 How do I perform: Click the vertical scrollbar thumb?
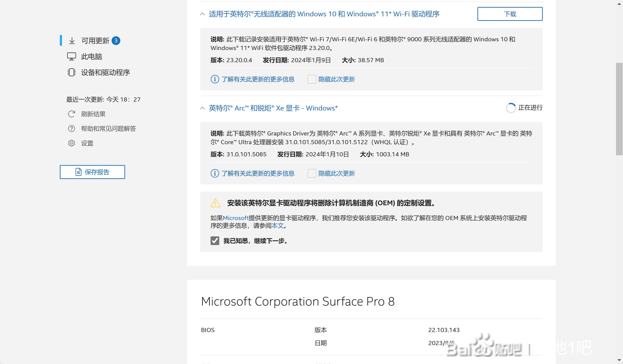[619, 109]
